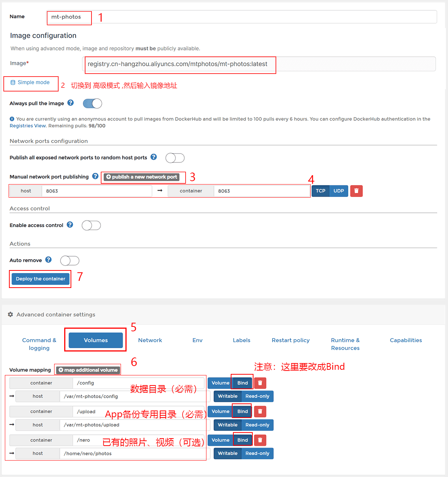Open the Registries View link

coord(28,126)
